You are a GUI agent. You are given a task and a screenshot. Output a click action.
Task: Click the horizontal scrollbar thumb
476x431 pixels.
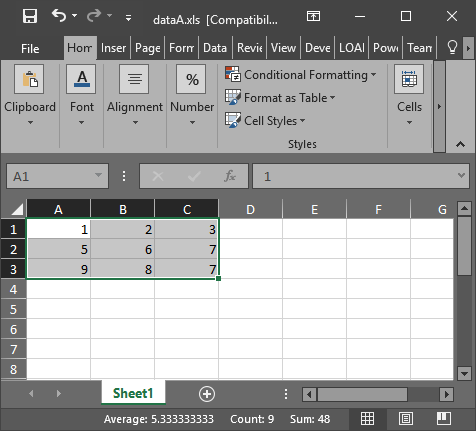(x=362, y=395)
